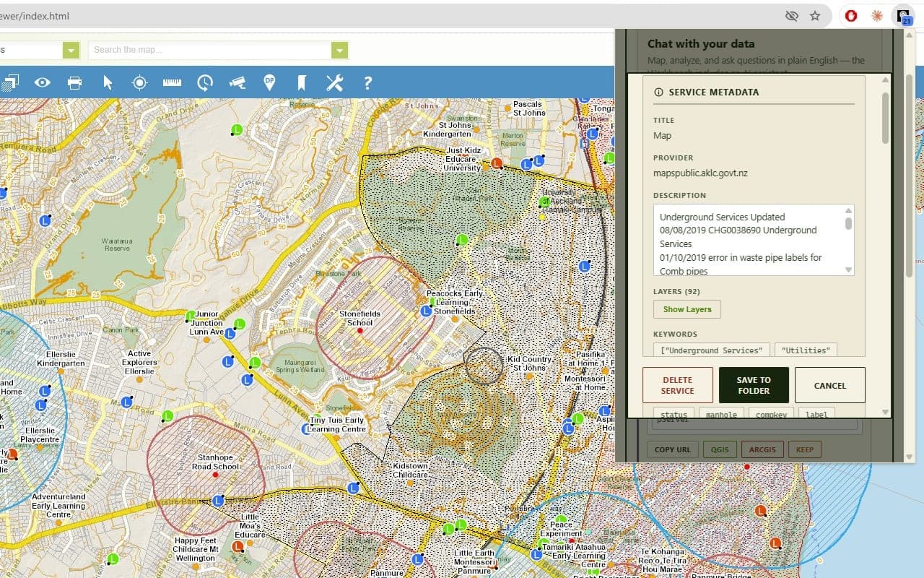Click the DP location pin tool
This screenshot has height=578, width=924.
(270, 82)
